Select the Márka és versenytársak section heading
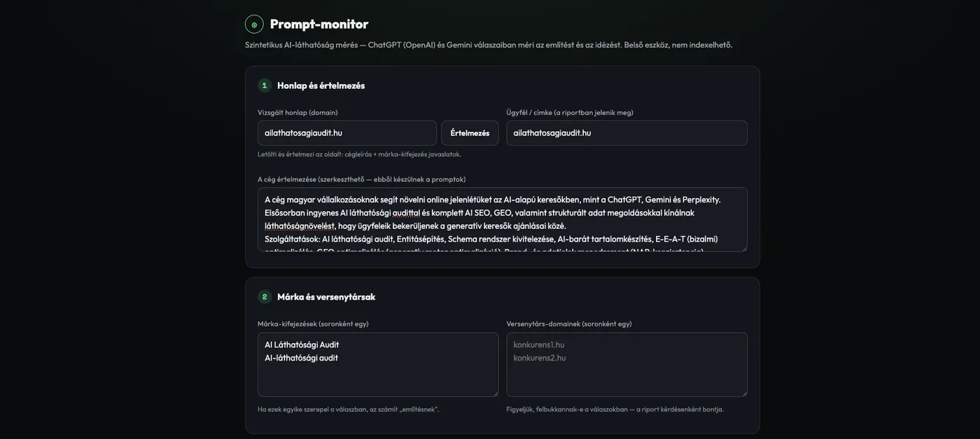The image size is (980, 439). (x=326, y=297)
